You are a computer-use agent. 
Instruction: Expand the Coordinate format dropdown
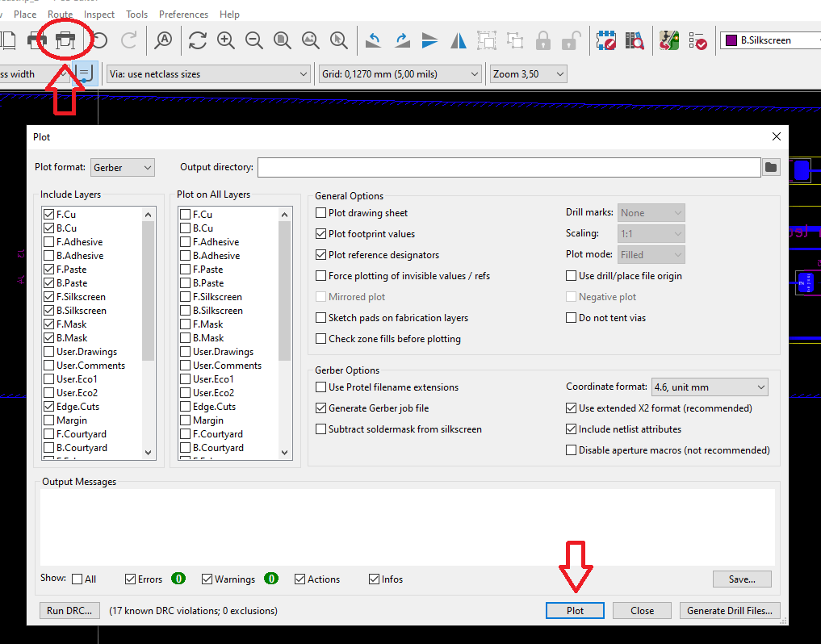pos(709,387)
